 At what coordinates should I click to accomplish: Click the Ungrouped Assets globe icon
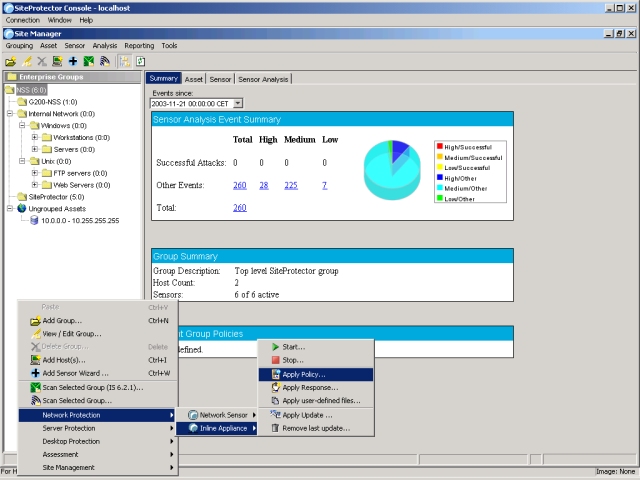[x=22, y=209]
